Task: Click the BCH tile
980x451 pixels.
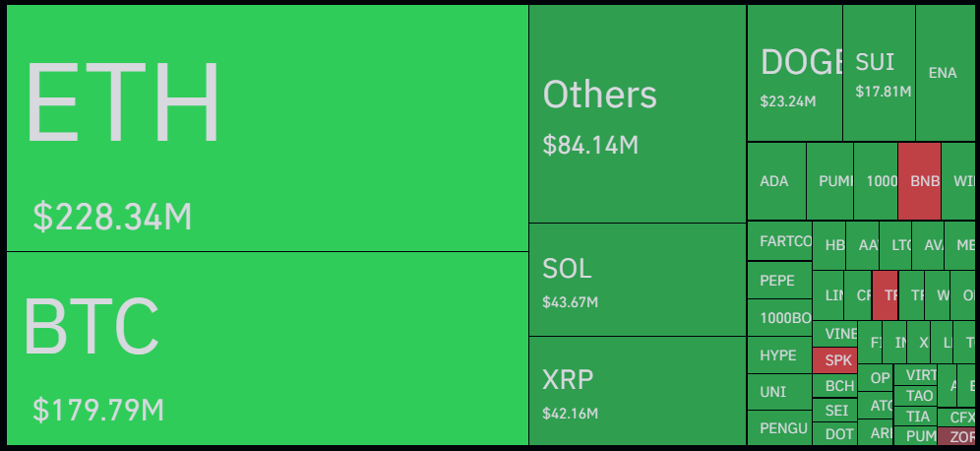Action: (x=834, y=386)
